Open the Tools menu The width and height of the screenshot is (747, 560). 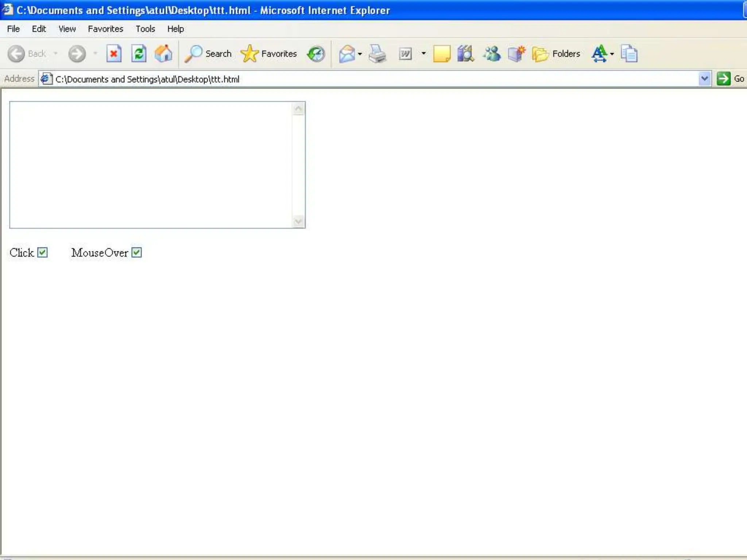tap(145, 29)
